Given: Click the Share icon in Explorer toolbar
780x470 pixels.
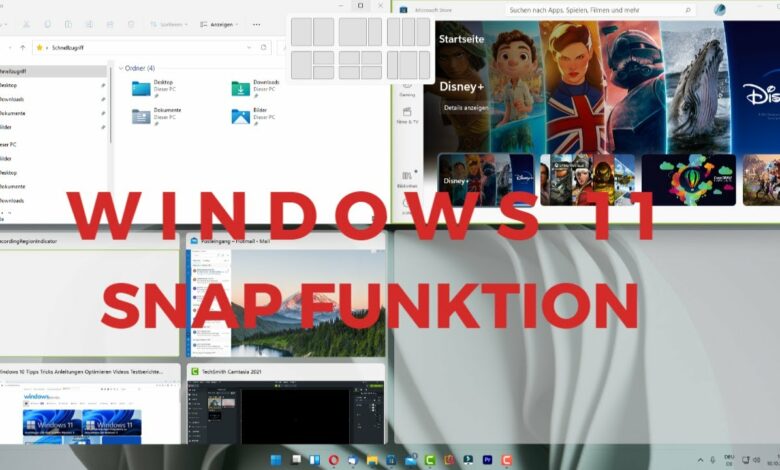Looking at the screenshot, I should (110, 24).
